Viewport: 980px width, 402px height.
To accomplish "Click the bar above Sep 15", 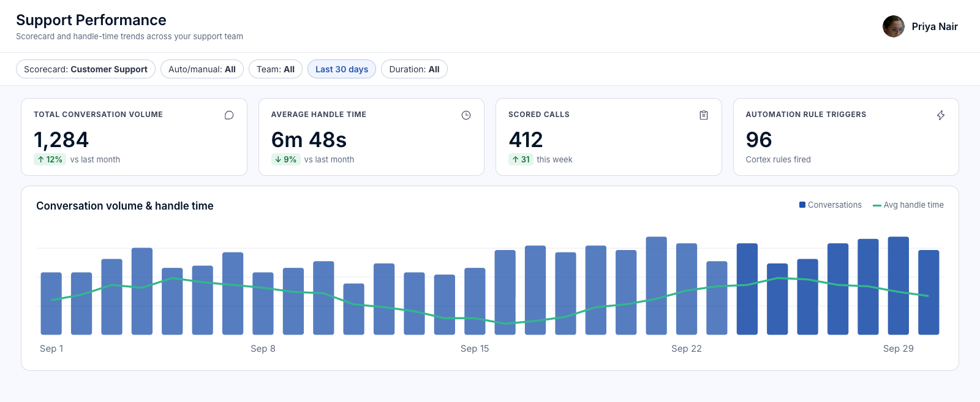I will coord(475,301).
